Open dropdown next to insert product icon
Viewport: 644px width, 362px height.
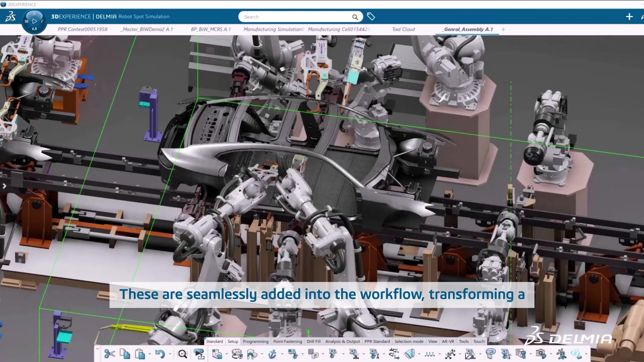pos(226,354)
